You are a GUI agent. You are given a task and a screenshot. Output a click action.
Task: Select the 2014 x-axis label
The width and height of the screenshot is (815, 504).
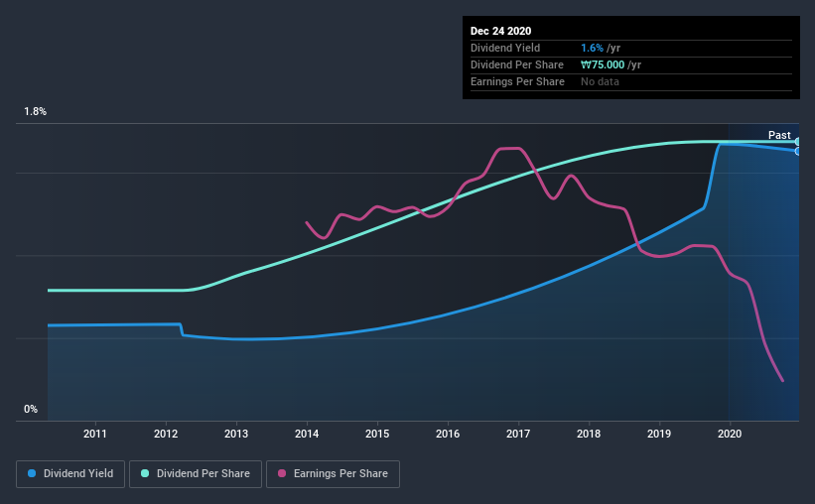click(x=307, y=434)
